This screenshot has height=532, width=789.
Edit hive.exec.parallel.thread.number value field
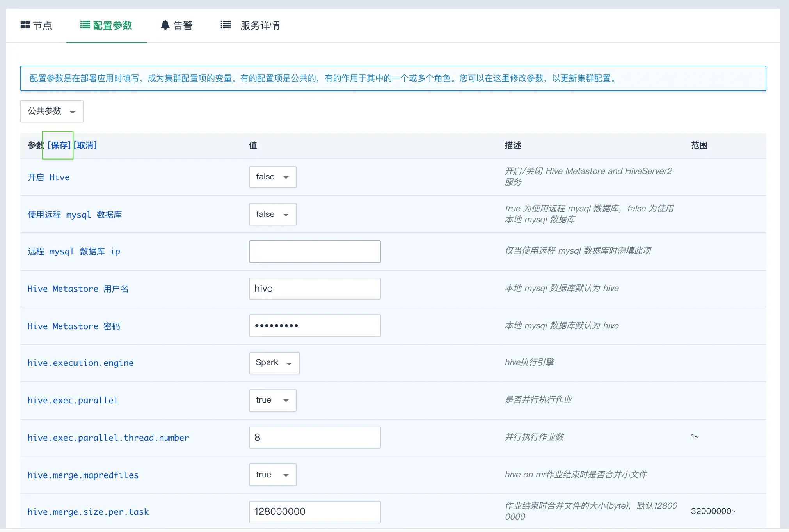pyautogui.click(x=314, y=438)
